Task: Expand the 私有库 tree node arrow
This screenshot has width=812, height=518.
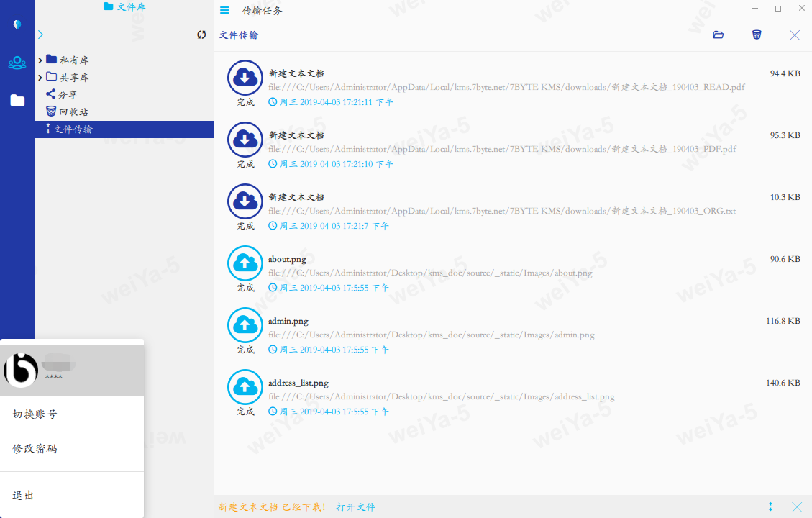Action: [x=40, y=60]
